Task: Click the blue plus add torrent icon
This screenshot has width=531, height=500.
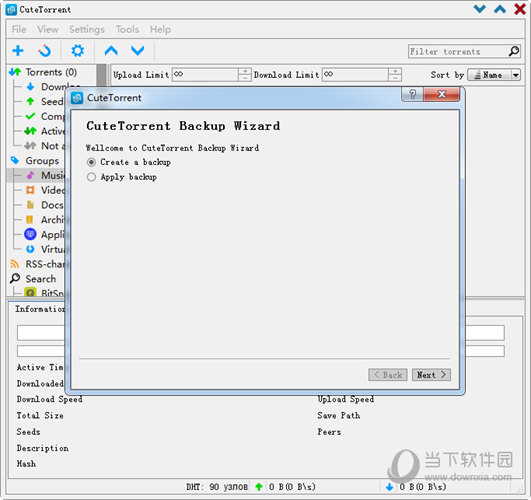Action: point(18,51)
